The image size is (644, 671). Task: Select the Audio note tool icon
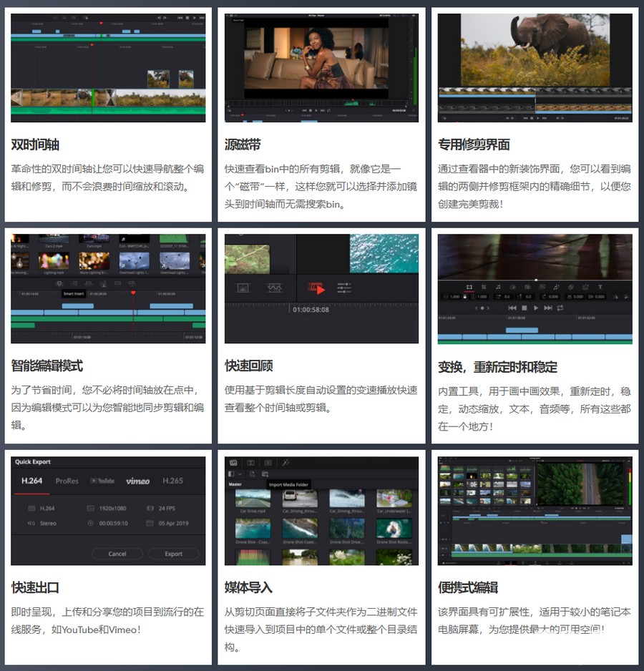pos(498,287)
